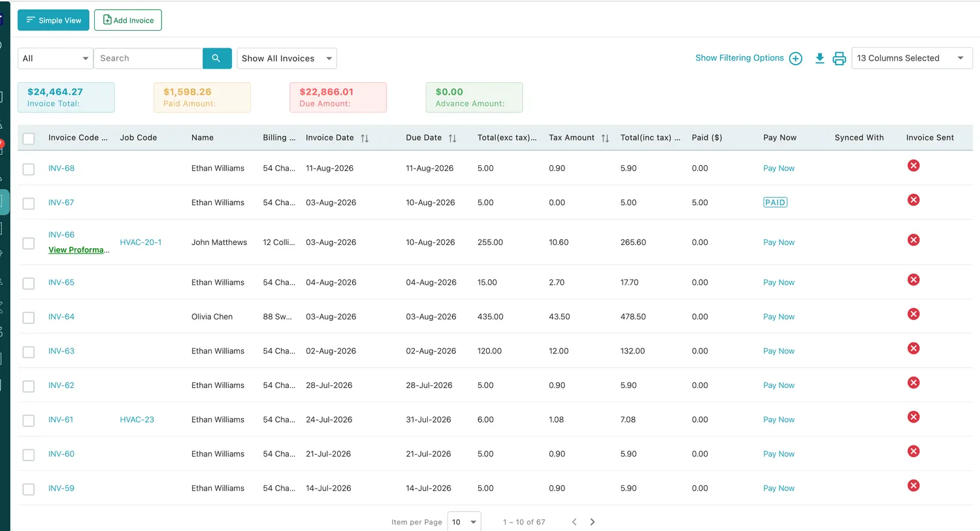Viewport: 980px width, 531px height.
Task: Click plus icon beside Show Filtering Options
Action: click(796, 59)
